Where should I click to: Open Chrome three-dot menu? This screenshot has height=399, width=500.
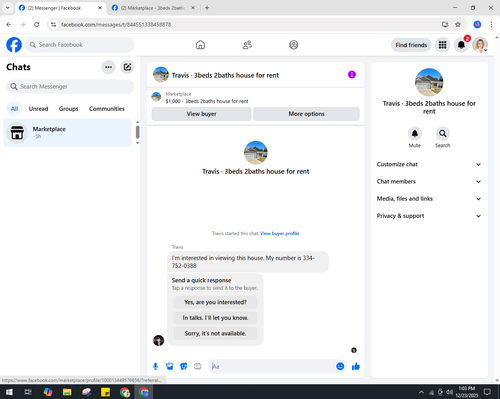(491, 24)
